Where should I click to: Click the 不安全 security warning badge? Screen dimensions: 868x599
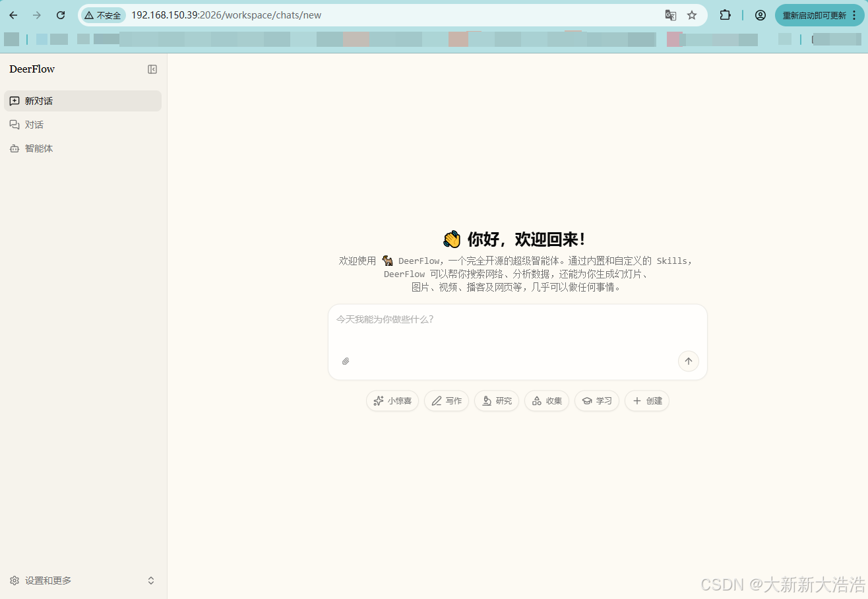click(103, 15)
